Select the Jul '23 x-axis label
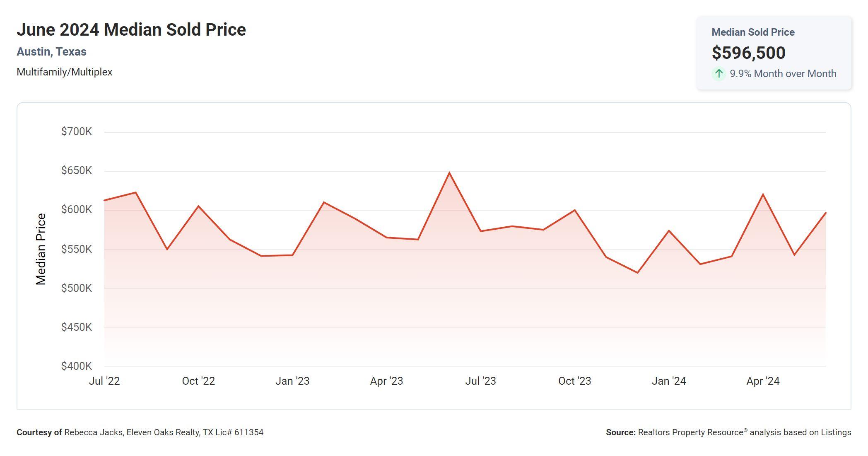 (x=480, y=381)
